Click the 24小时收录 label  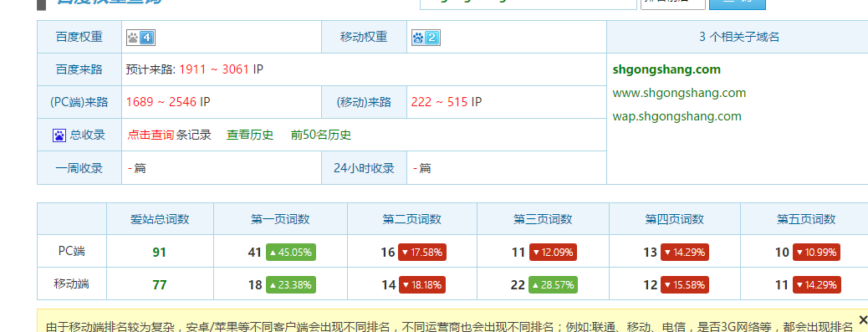364,168
